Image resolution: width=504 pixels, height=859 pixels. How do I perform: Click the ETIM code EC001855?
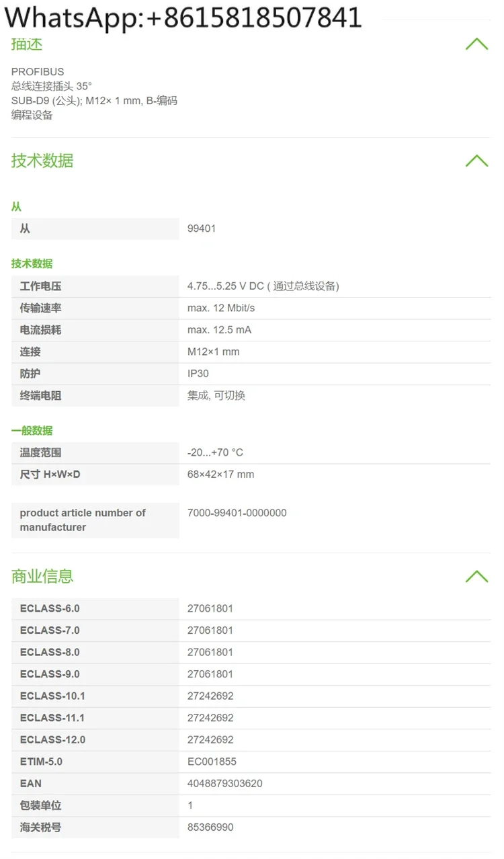(x=212, y=762)
